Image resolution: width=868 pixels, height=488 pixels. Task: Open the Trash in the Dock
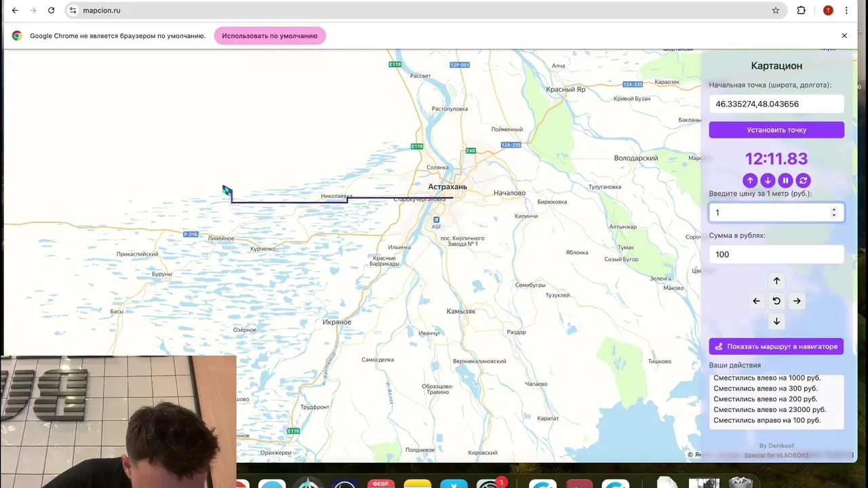tap(740, 483)
